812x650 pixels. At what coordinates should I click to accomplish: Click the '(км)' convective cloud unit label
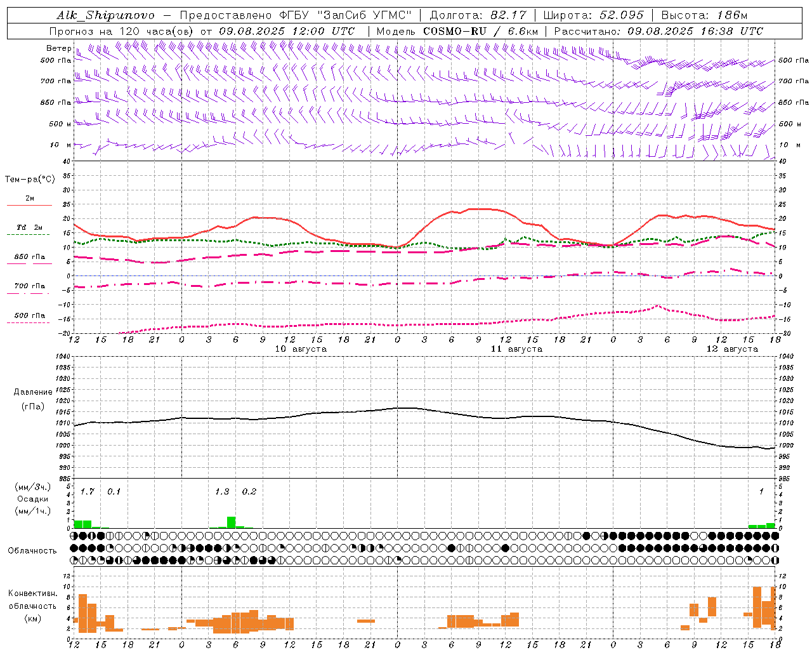33,618
